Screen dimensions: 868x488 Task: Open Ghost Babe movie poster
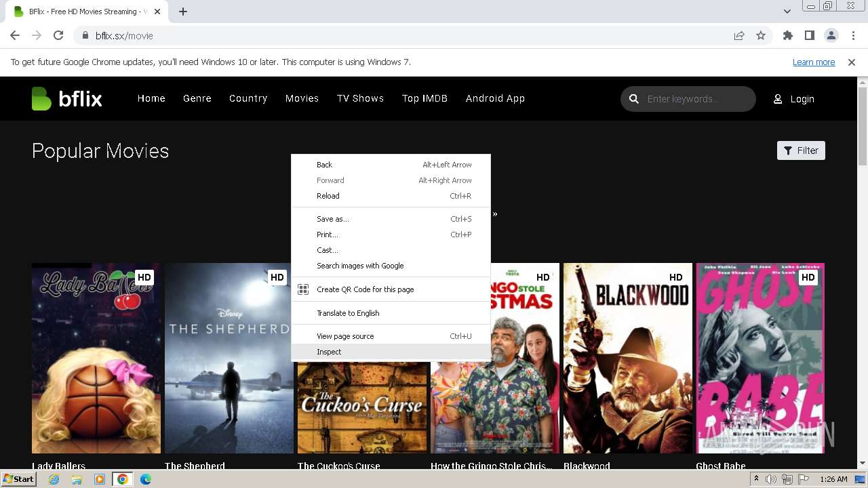[x=760, y=359]
